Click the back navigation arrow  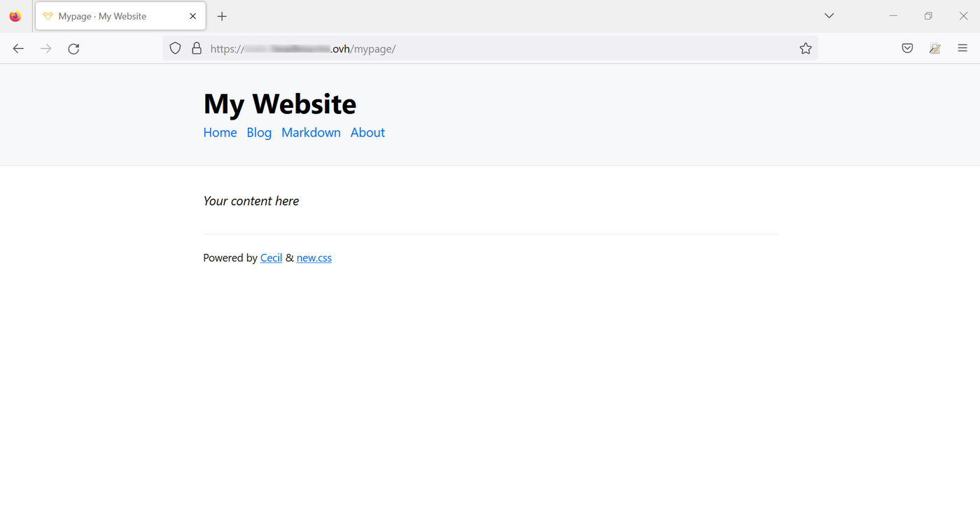point(18,48)
